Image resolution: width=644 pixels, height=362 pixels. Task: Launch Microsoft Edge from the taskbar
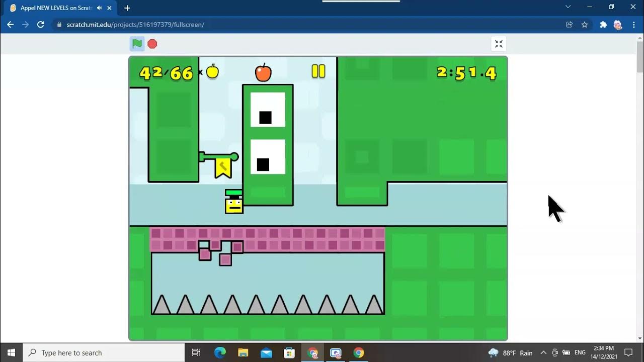pos(220,352)
